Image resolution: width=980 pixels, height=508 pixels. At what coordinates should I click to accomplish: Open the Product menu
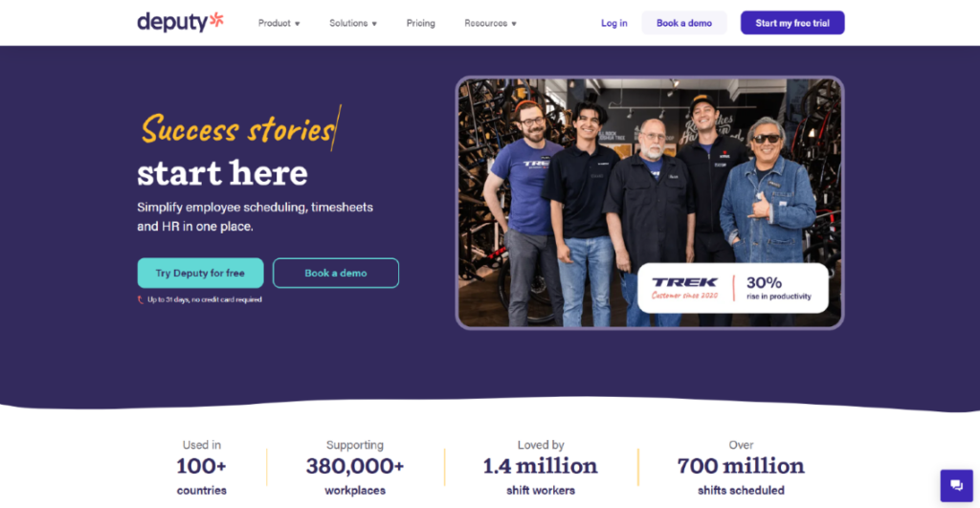pyautogui.click(x=278, y=23)
